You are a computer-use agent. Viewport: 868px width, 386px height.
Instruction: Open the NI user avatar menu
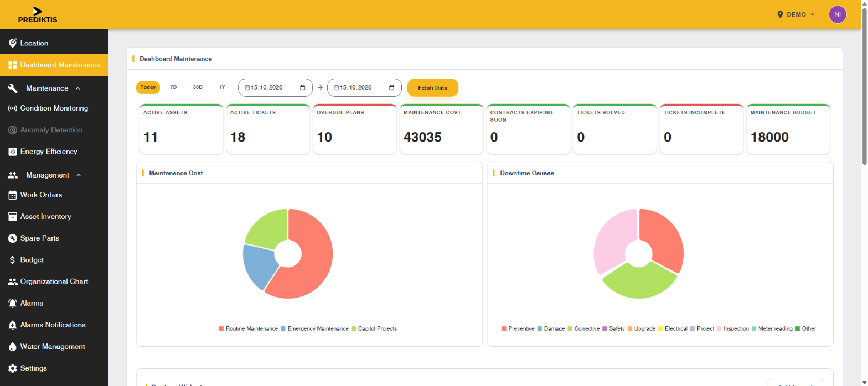[x=838, y=14]
